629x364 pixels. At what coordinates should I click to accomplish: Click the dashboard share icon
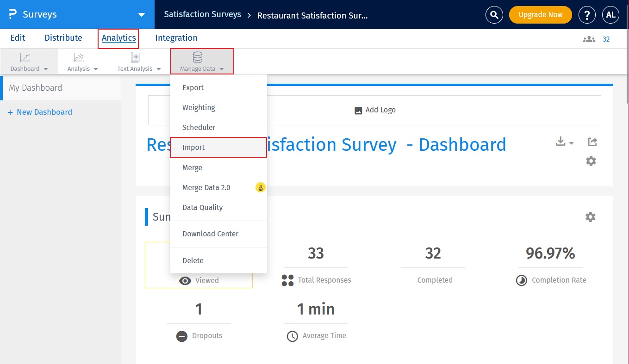592,142
